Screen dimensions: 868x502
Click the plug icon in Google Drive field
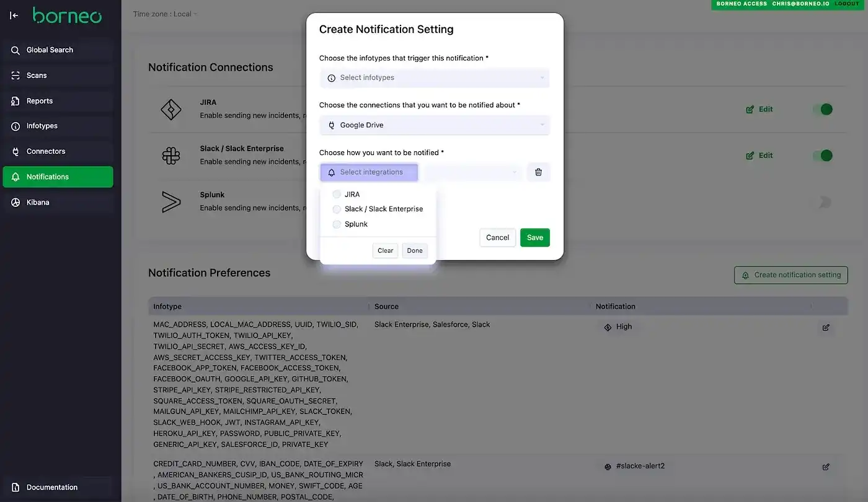[x=331, y=125]
